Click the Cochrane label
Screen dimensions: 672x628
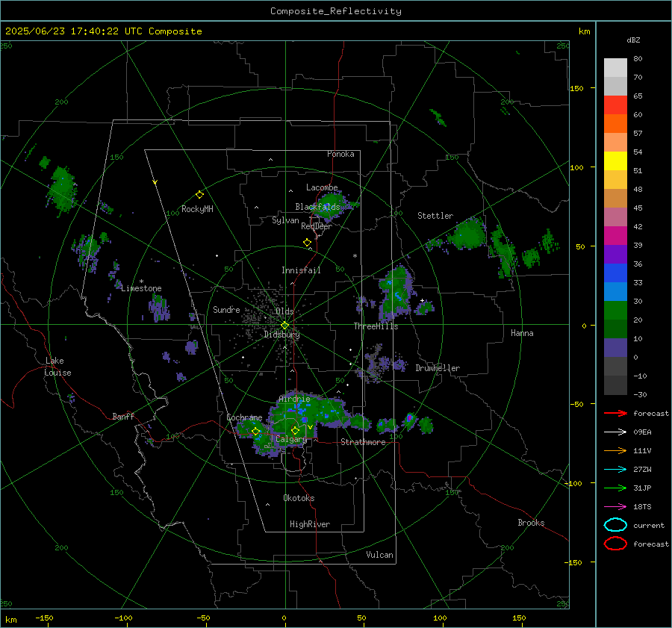point(244,417)
